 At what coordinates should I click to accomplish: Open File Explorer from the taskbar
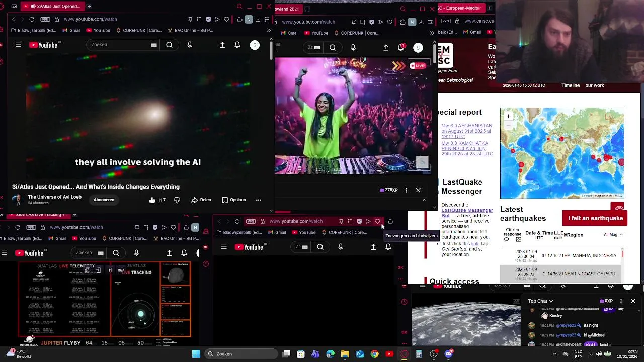click(345, 354)
